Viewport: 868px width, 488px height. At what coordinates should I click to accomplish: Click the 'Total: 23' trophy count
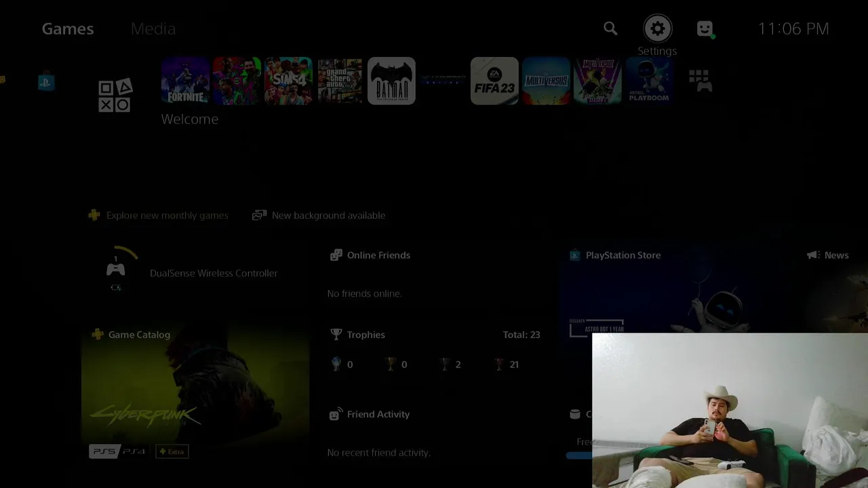[521, 334]
